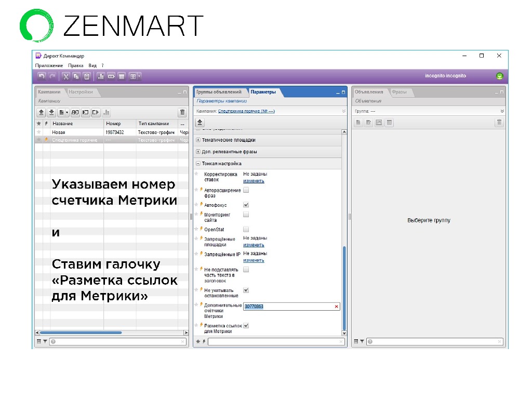
Task: Click the upload button in Parameters panel
Action: point(200,123)
